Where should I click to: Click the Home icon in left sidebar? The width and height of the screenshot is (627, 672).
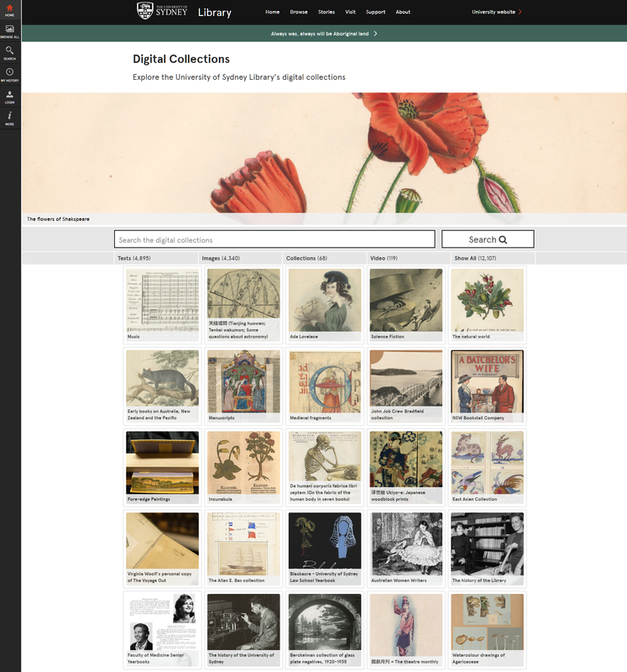tap(10, 10)
